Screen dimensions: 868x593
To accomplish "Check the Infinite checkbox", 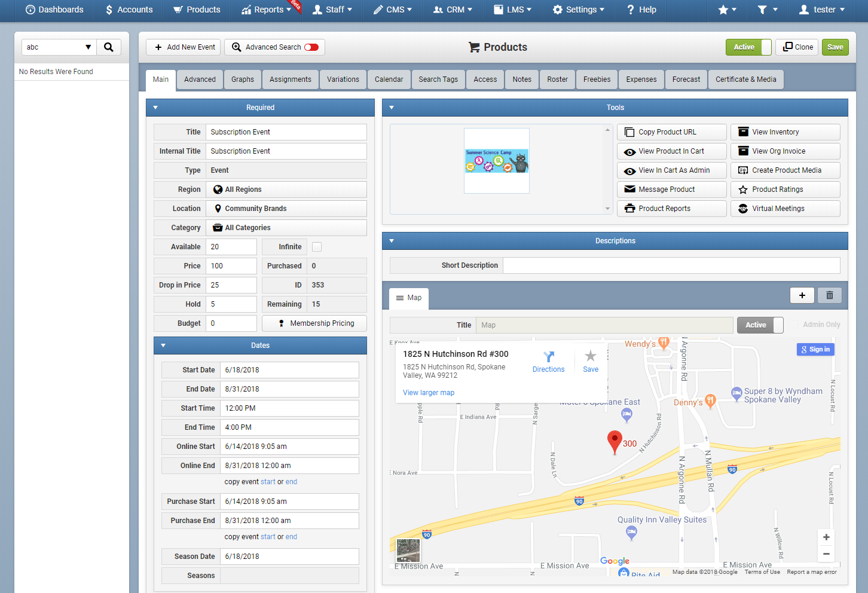I will click(317, 247).
